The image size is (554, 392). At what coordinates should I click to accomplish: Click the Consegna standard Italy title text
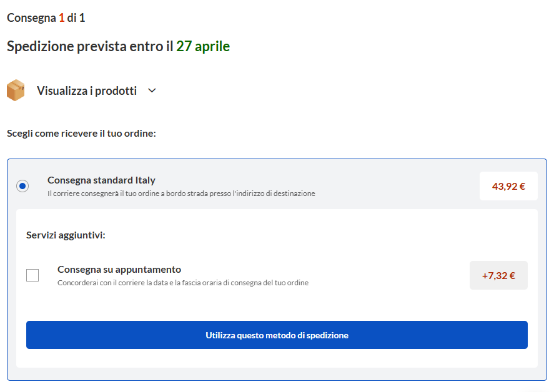click(x=101, y=180)
